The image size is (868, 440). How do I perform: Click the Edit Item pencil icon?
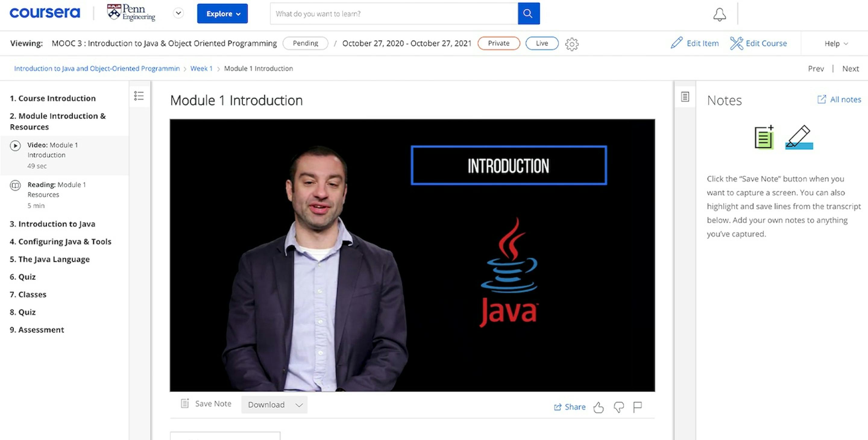[x=676, y=43]
